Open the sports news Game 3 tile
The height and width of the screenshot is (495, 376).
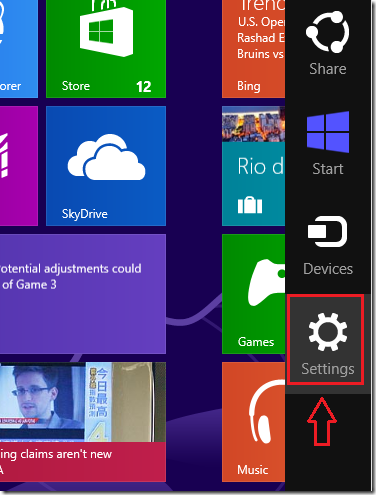[x=83, y=294]
